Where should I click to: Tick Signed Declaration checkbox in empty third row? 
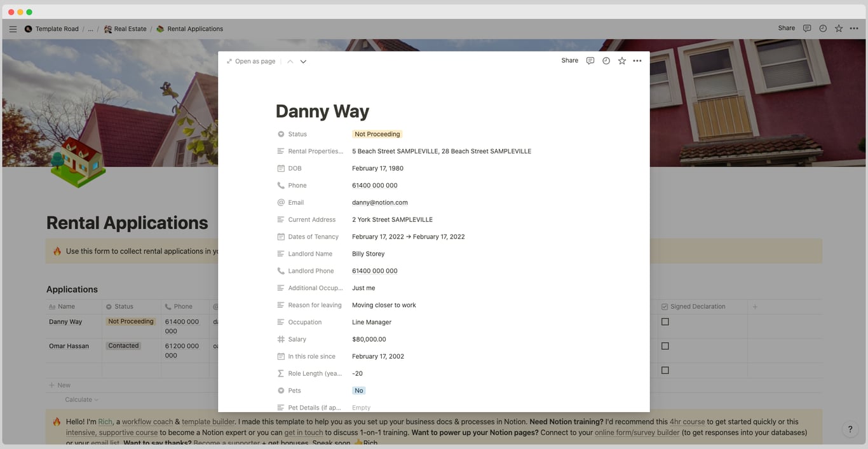665,370
